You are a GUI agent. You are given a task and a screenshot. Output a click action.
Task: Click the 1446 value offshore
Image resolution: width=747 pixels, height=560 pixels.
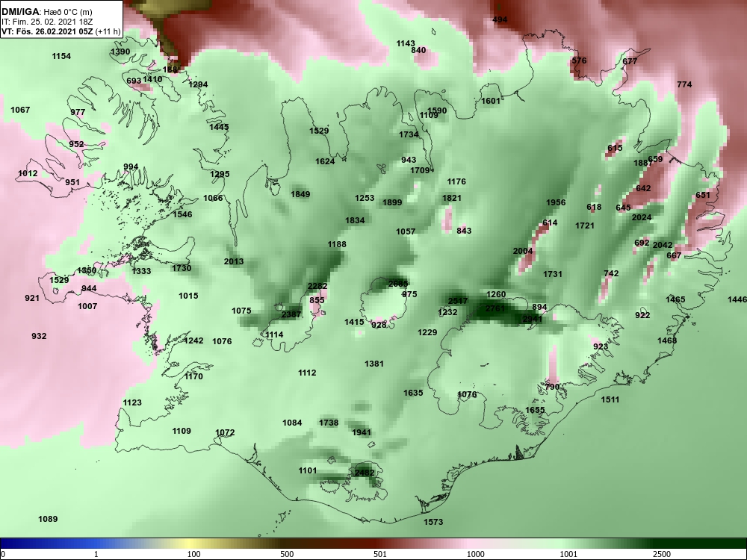737,299
